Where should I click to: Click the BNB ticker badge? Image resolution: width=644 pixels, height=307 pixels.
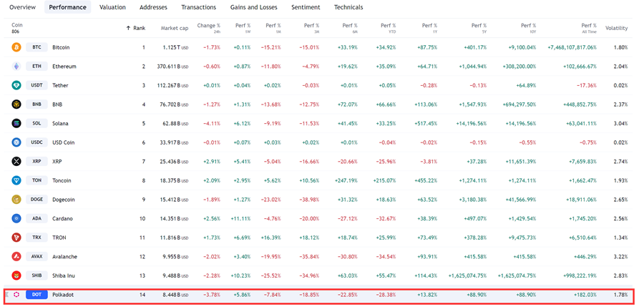click(x=36, y=104)
